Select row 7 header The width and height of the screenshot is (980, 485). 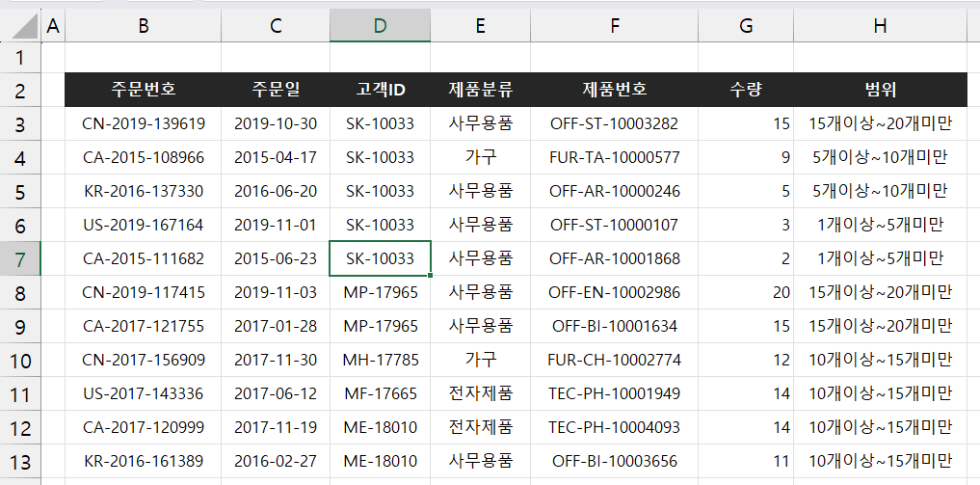(x=20, y=258)
